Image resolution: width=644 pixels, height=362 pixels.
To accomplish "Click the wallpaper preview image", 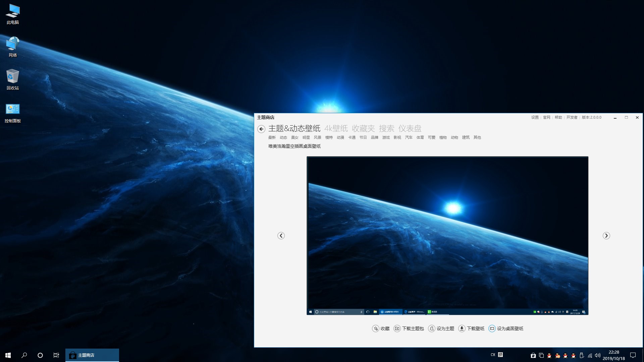I will 447,235.
